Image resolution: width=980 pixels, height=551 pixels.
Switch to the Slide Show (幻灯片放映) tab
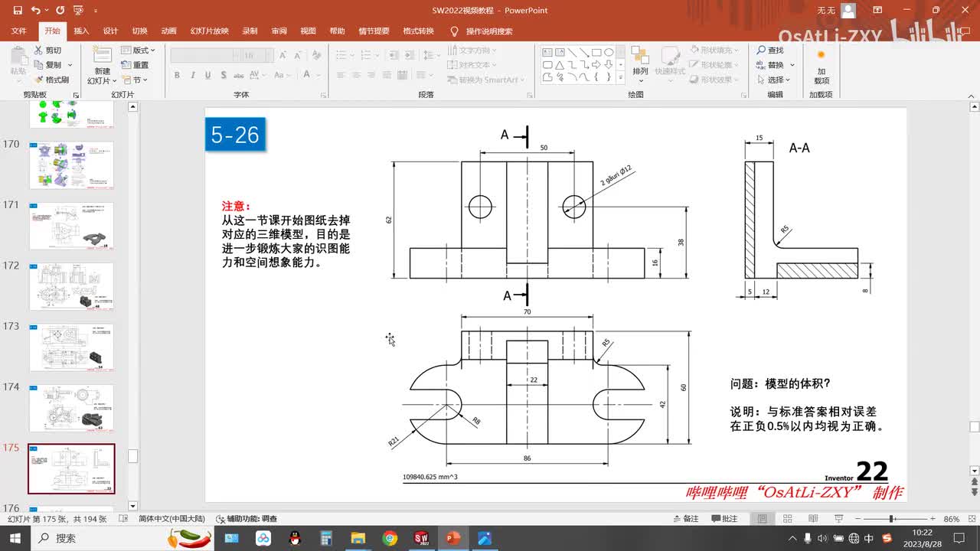point(209,31)
